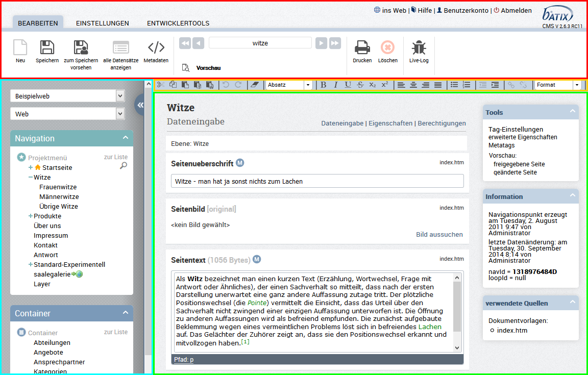Click the Seitenueberschrift text input field

(x=317, y=181)
